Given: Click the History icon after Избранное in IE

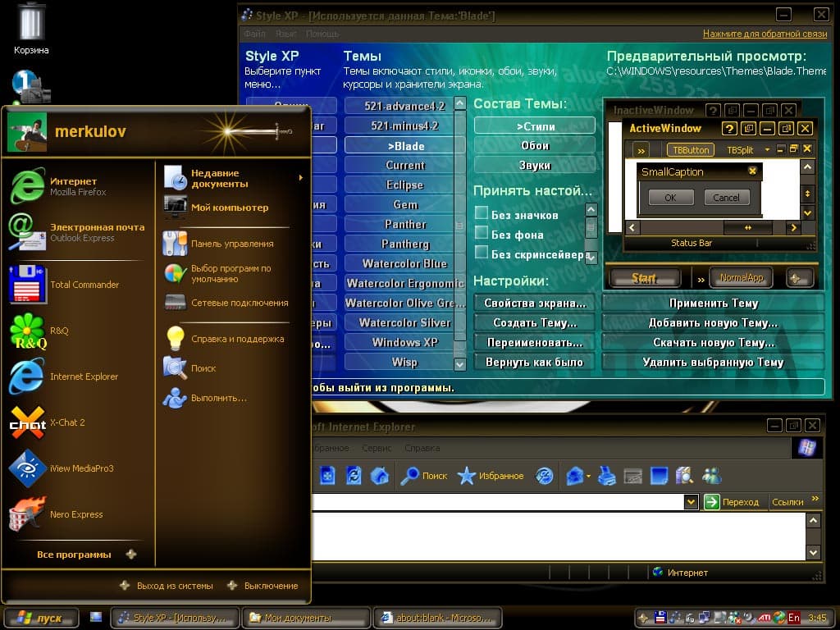Looking at the screenshot, I should 545,475.
